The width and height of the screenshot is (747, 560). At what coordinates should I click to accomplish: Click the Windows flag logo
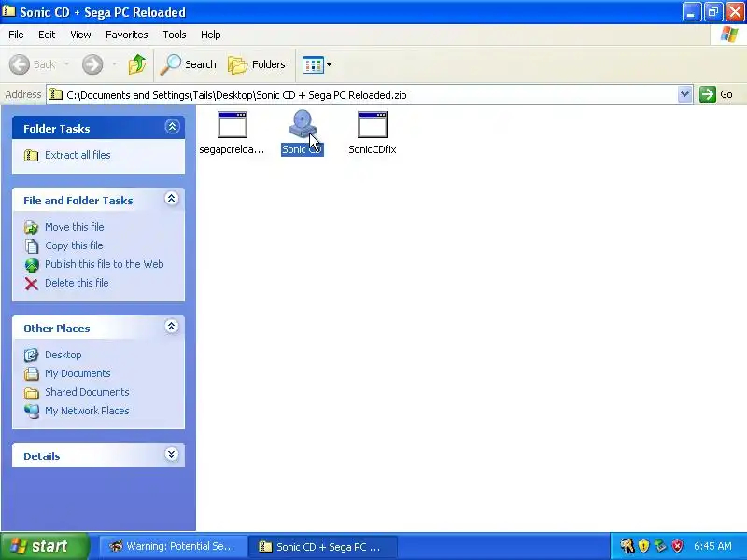coord(729,35)
